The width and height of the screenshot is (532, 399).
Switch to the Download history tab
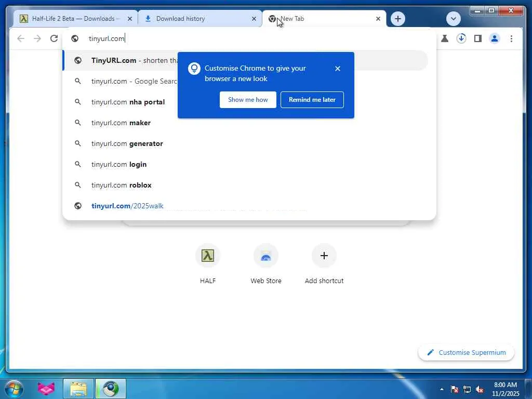click(x=200, y=19)
